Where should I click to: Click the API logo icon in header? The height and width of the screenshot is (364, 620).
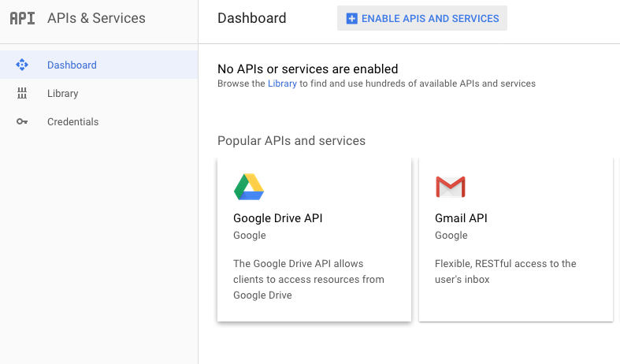pyautogui.click(x=23, y=18)
